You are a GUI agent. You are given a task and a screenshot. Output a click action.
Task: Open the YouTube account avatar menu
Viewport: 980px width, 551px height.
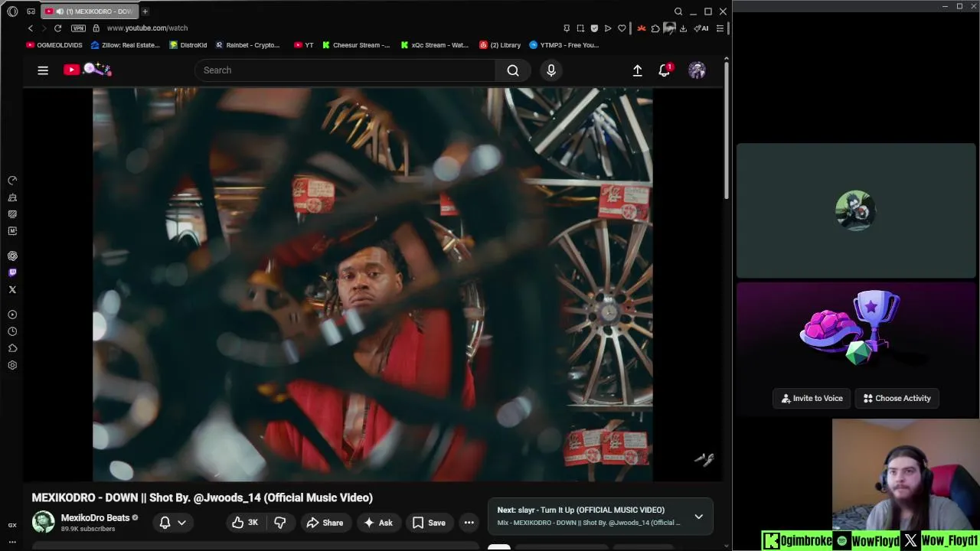coord(697,70)
